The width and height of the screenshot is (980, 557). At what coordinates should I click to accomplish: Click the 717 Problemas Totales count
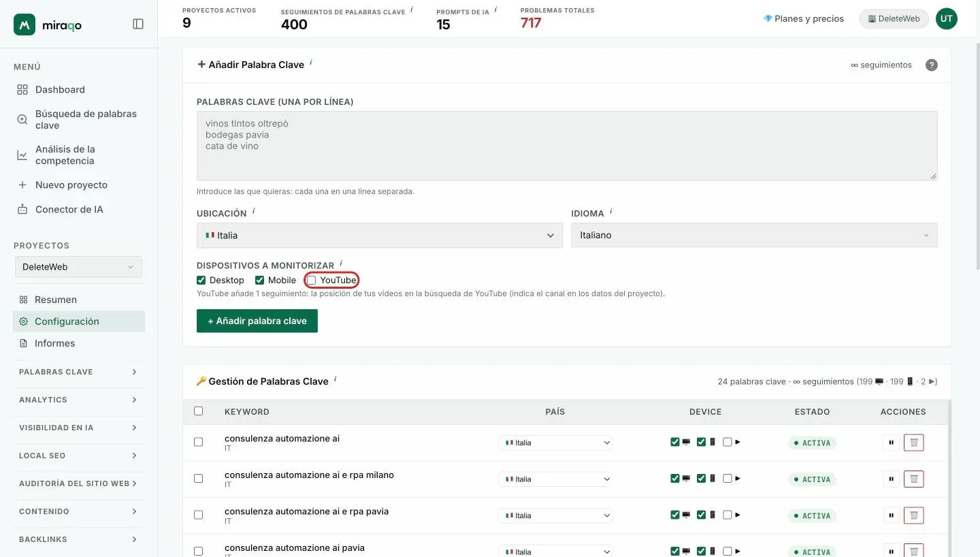(531, 23)
